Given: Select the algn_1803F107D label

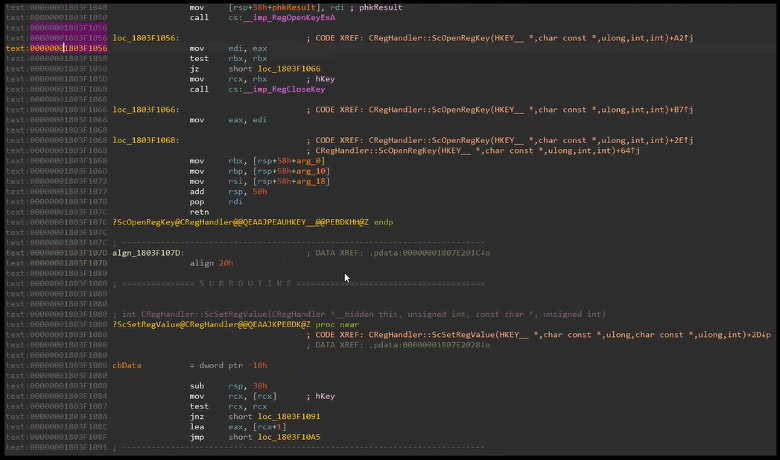Looking at the screenshot, I should tap(148, 253).
